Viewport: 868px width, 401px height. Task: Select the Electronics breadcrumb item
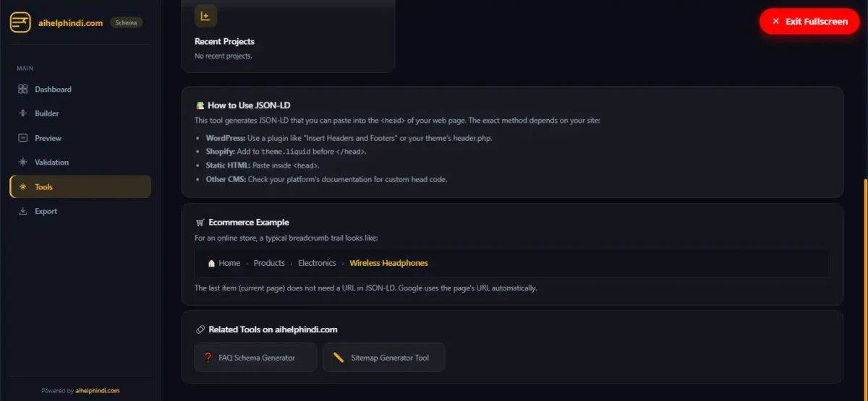317,263
